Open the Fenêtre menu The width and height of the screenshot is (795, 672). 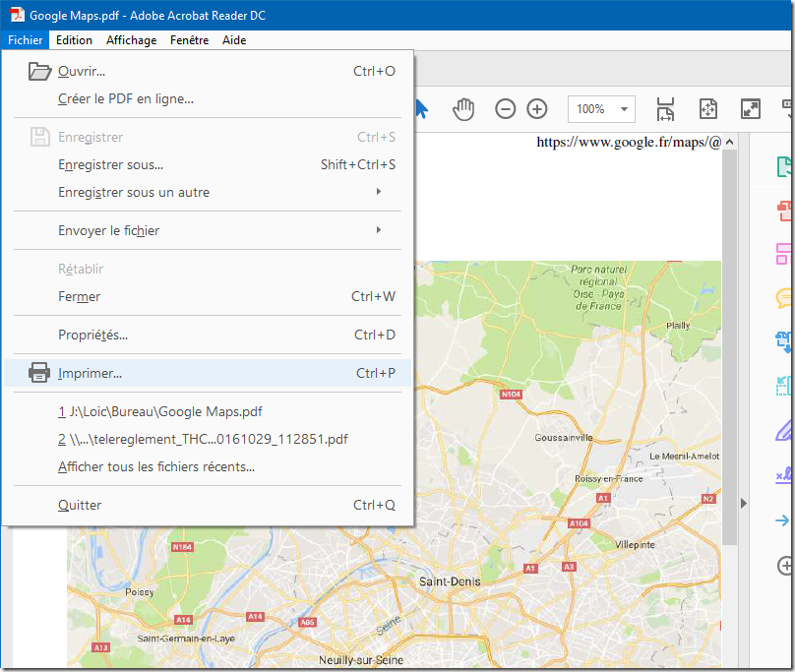189,40
